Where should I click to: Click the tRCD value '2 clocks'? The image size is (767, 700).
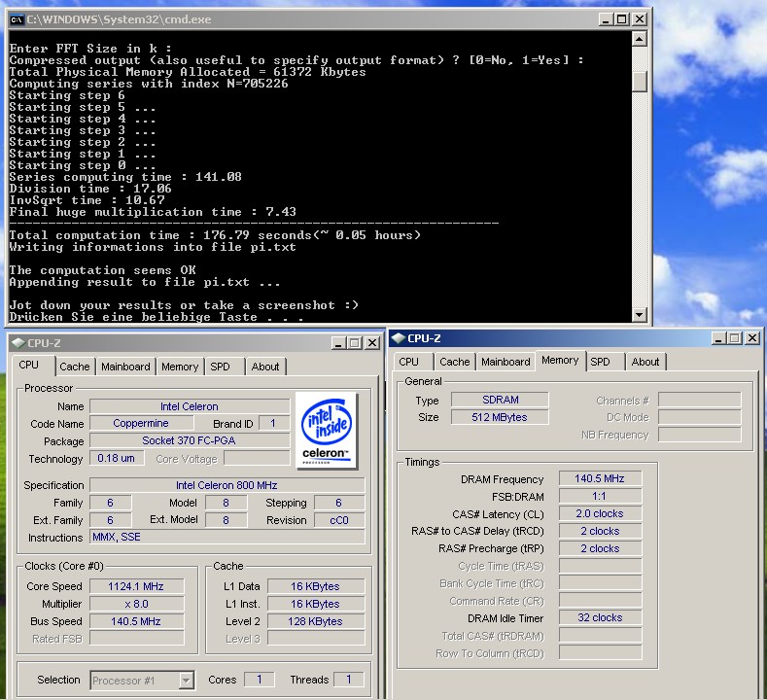600,531
